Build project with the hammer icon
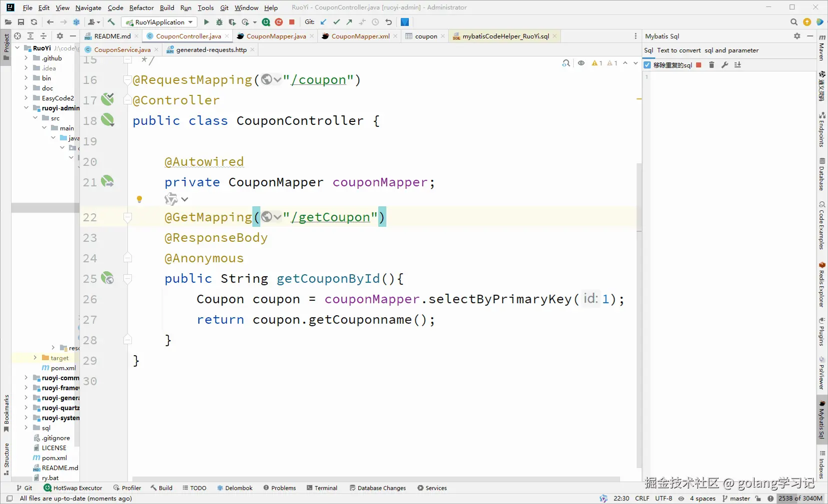The height and width of the screenshot is (504, 828). pos(111,22)
